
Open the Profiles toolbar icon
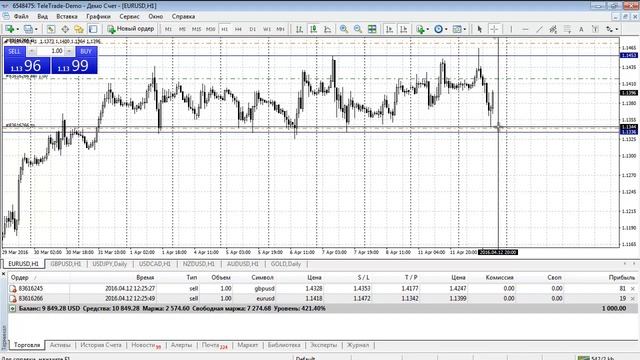click(x=28, y=29)
